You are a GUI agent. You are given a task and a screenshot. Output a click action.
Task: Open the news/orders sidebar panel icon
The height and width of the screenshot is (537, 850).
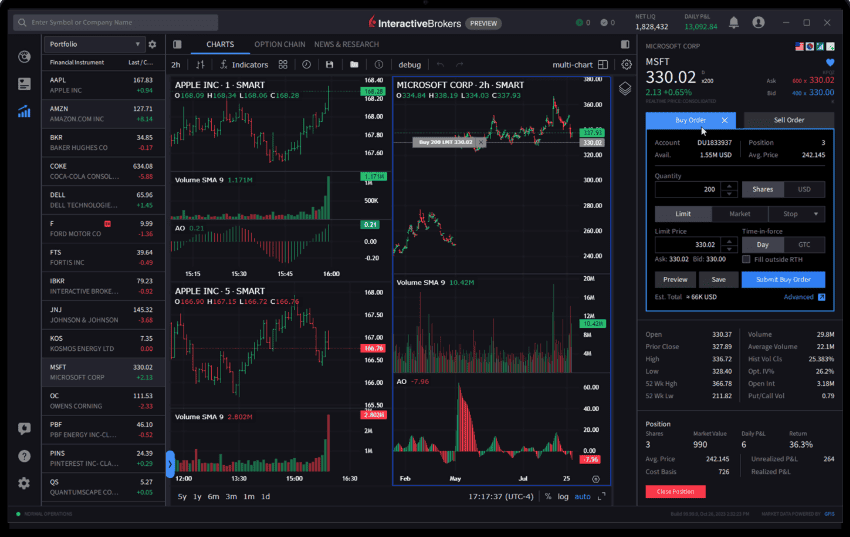24,83
